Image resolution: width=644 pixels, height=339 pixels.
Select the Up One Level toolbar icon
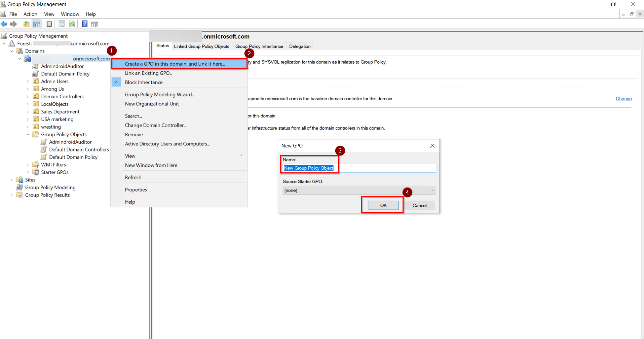pos(26,24)
